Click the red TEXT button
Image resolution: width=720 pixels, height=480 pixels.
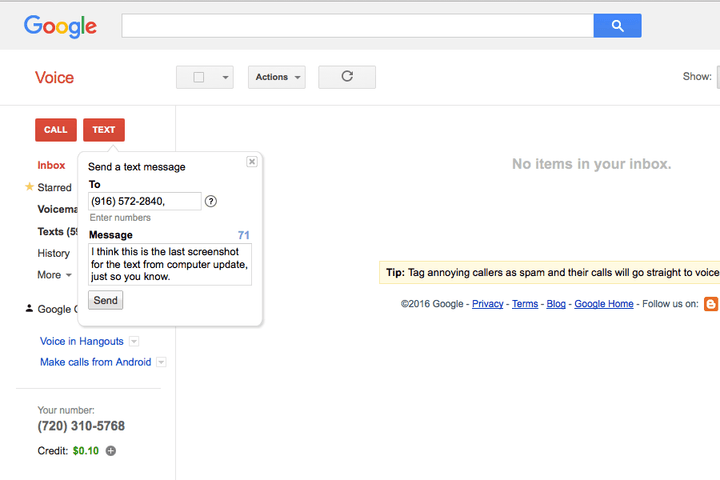coord(104,130)
